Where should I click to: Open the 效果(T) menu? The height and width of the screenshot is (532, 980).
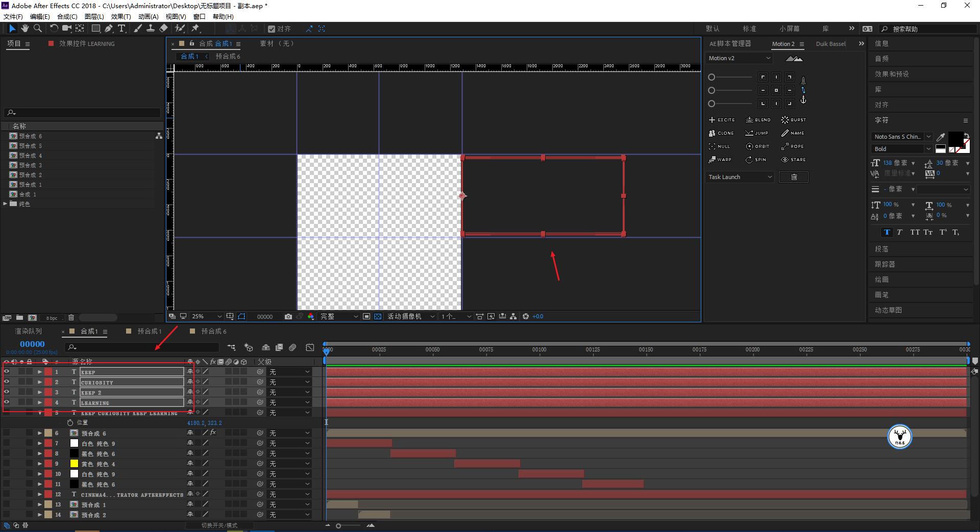tap(121, 16)
